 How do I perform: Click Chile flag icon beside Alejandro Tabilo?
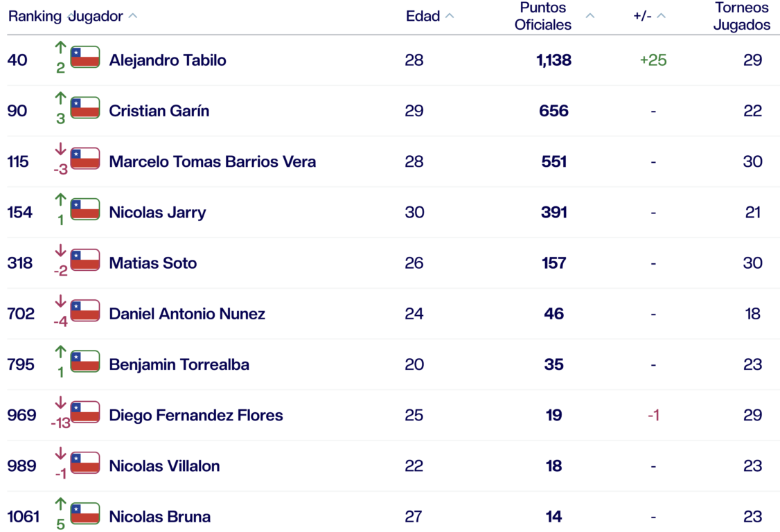coord(85,57)
